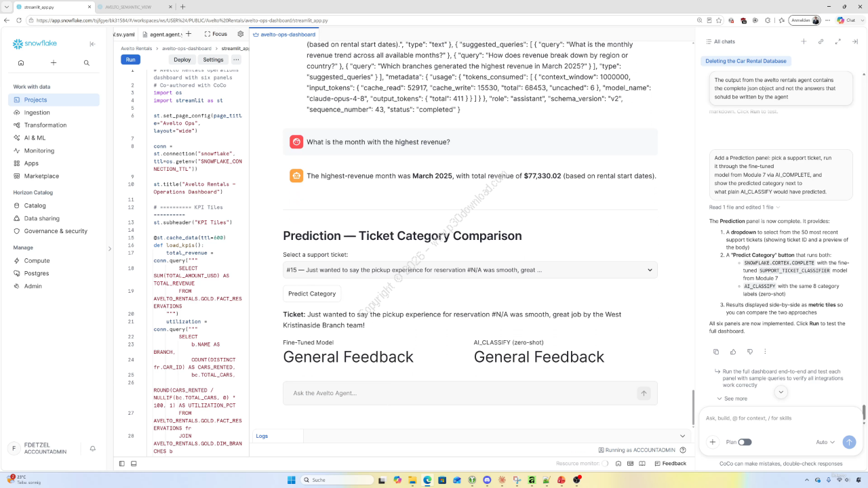Open Projects in the sidebar
Viewport: 868px width, 488px height.
pos(54,100)
